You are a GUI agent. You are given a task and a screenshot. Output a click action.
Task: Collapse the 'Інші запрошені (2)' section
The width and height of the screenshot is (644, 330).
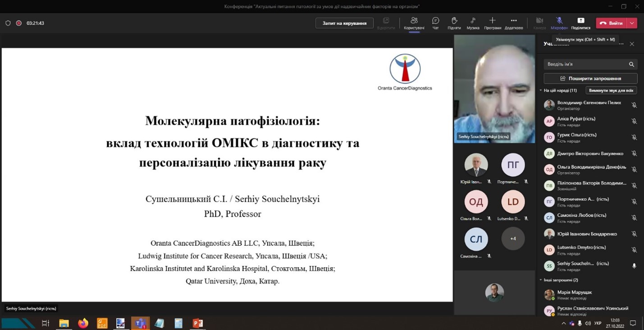click(x=541, y=280)
